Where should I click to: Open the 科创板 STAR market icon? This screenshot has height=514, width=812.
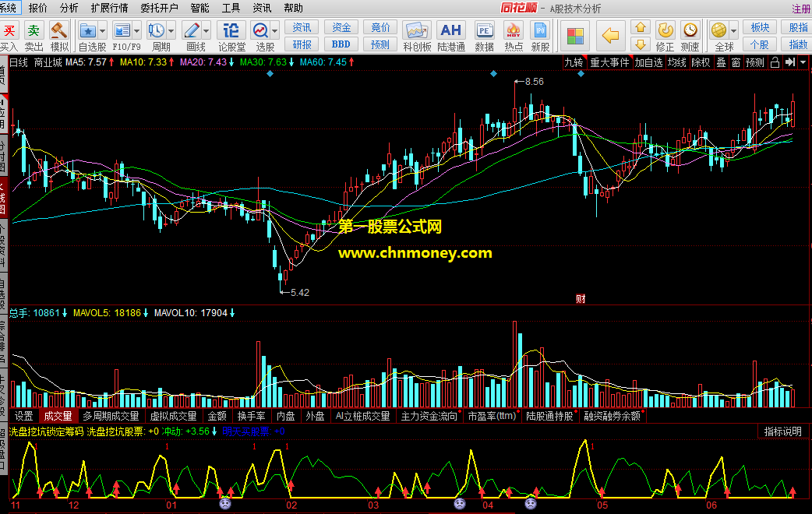pyautogui.click(x=417, y=31)
